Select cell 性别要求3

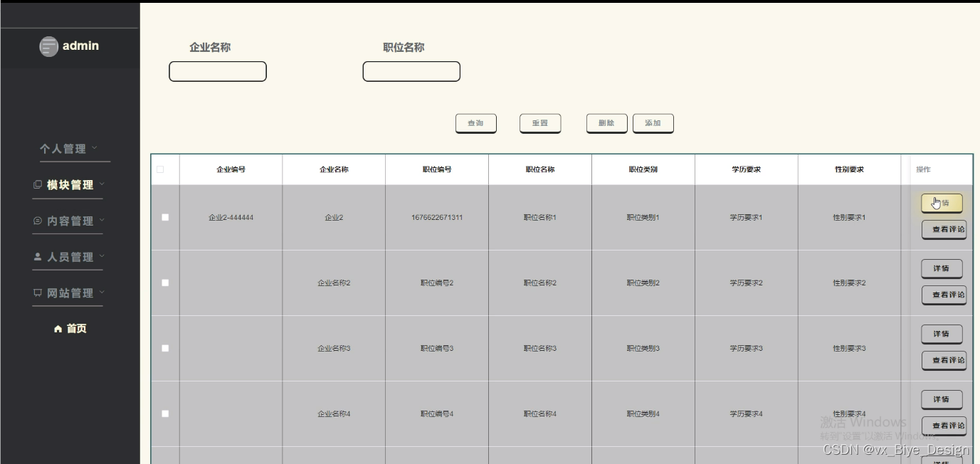point(849,348)
